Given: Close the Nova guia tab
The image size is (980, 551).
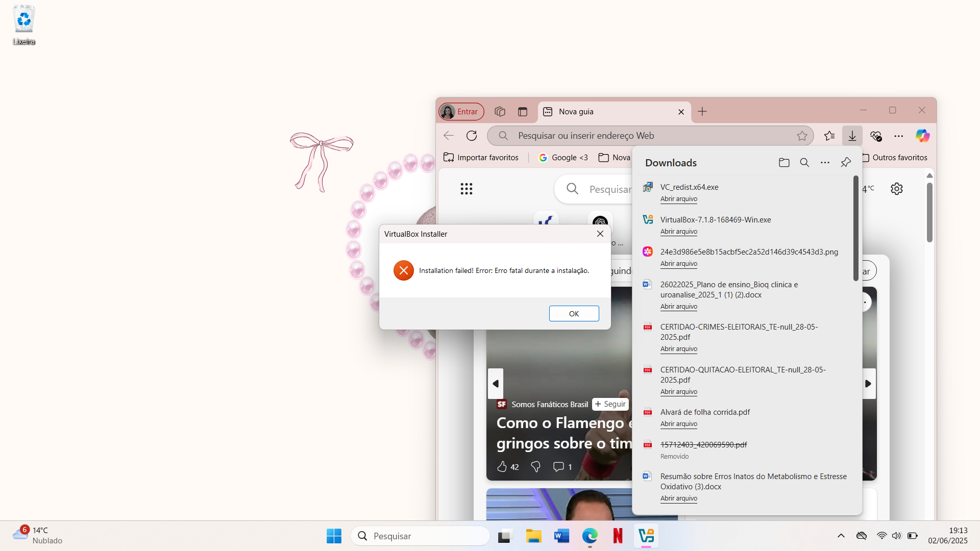Looking at the screenshot, I should click(681, 112).
